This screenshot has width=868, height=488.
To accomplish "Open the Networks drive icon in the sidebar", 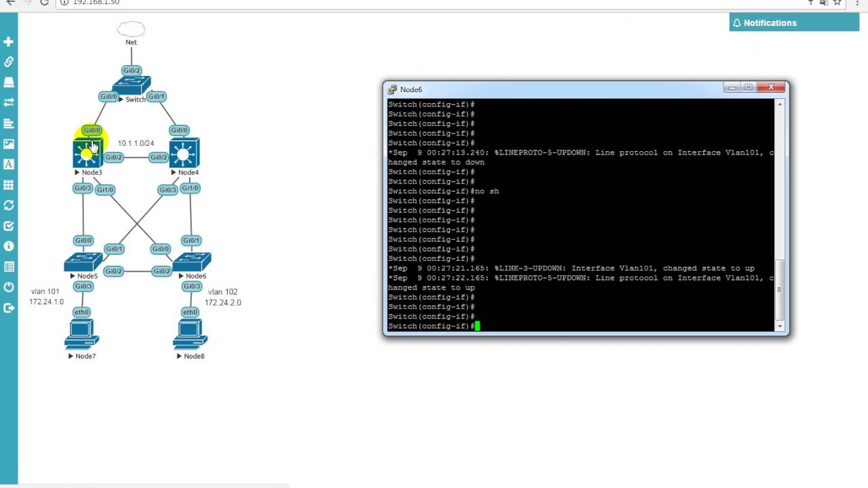I will tap(9, 82).
